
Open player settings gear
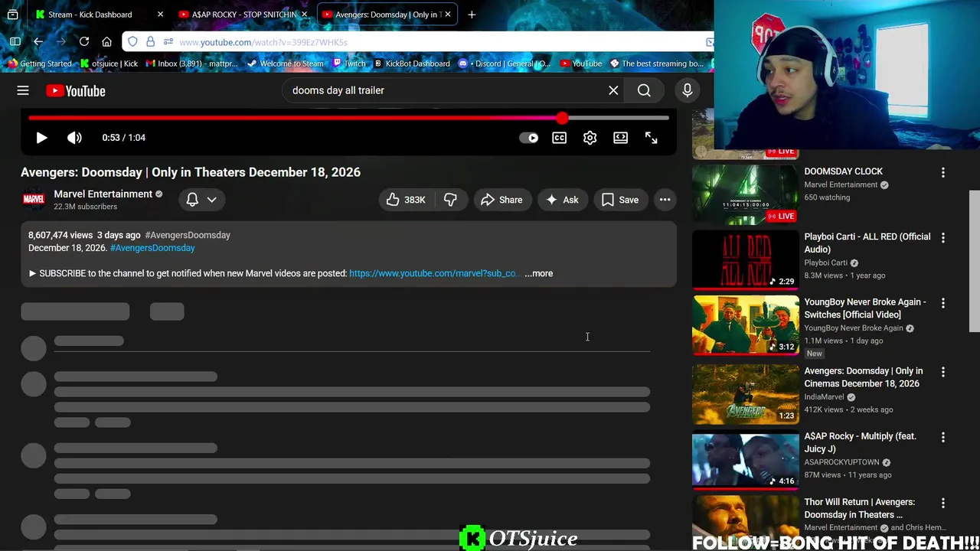pyautogui.click(x=590, y=138)
